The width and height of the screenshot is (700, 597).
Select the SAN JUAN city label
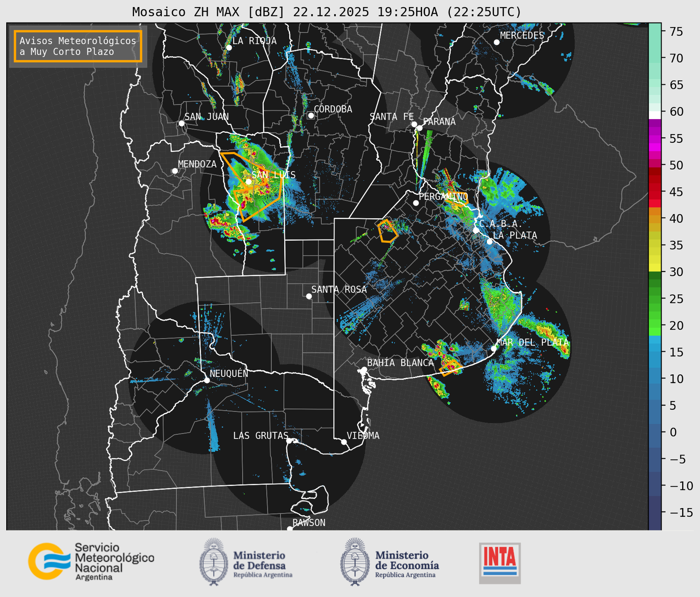[x=206, y=117]
